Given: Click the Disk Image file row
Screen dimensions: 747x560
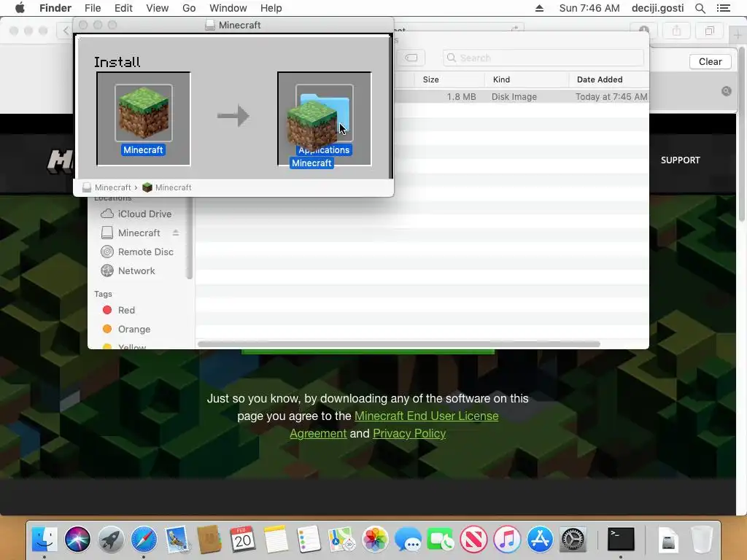Looking at the screenshot, I should 522,97.
